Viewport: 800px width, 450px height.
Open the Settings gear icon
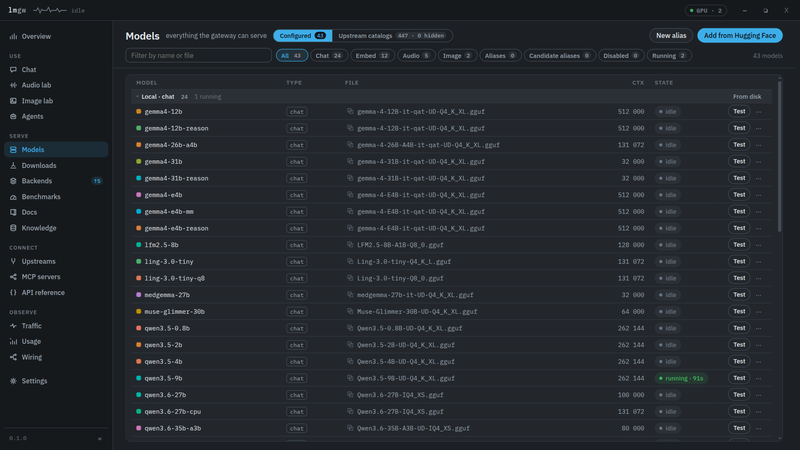click(x=13, y=381)
